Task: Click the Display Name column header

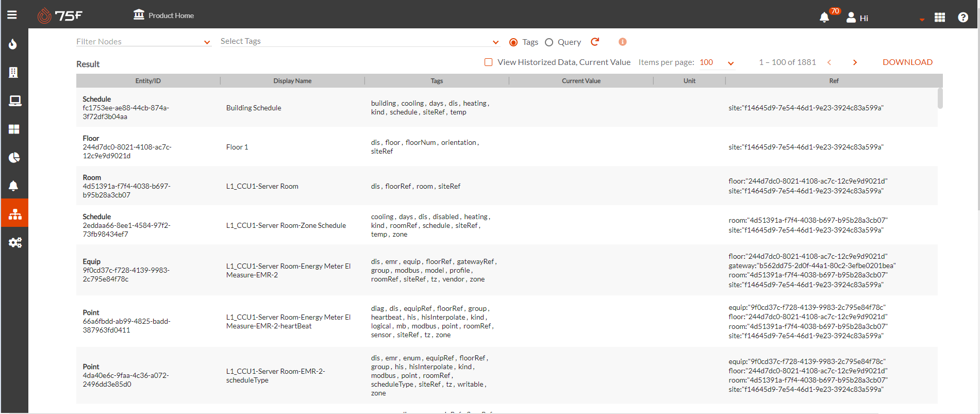Action: pos(292,81)
